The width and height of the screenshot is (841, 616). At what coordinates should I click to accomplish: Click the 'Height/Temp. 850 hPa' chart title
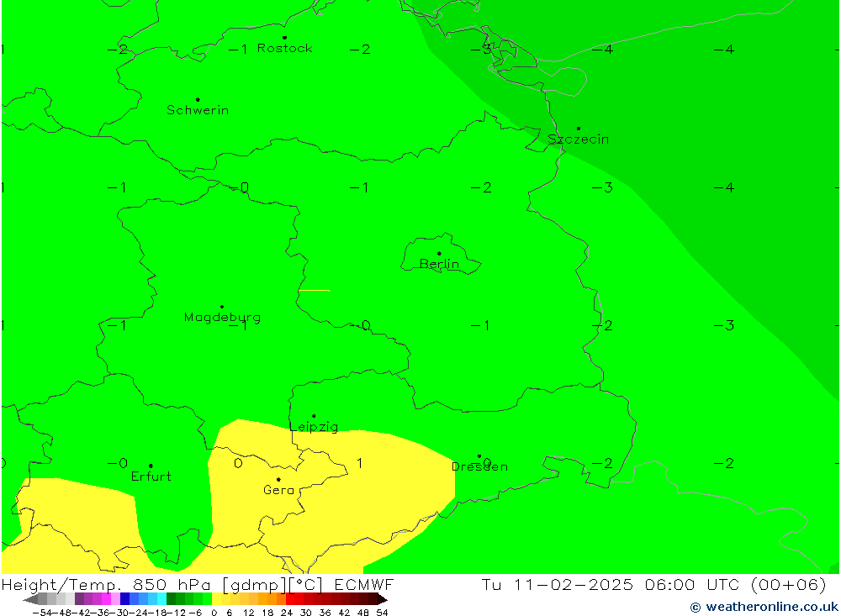point(107,584)
